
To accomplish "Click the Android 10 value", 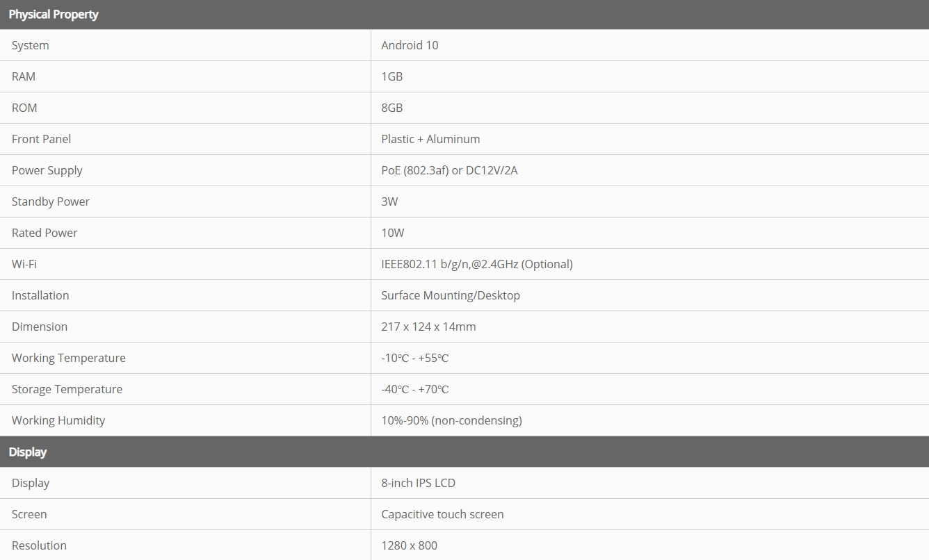I will coord(410,45).
